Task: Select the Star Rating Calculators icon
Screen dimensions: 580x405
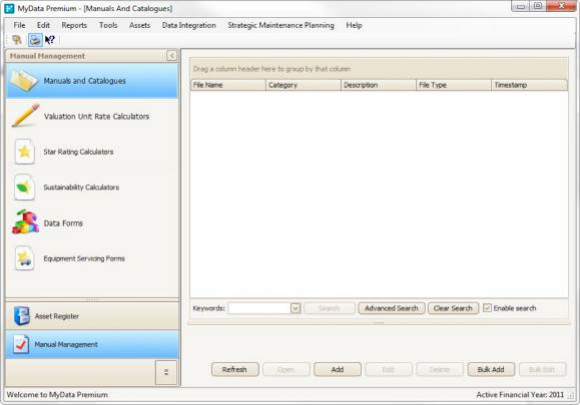Action: pos(24,151)
